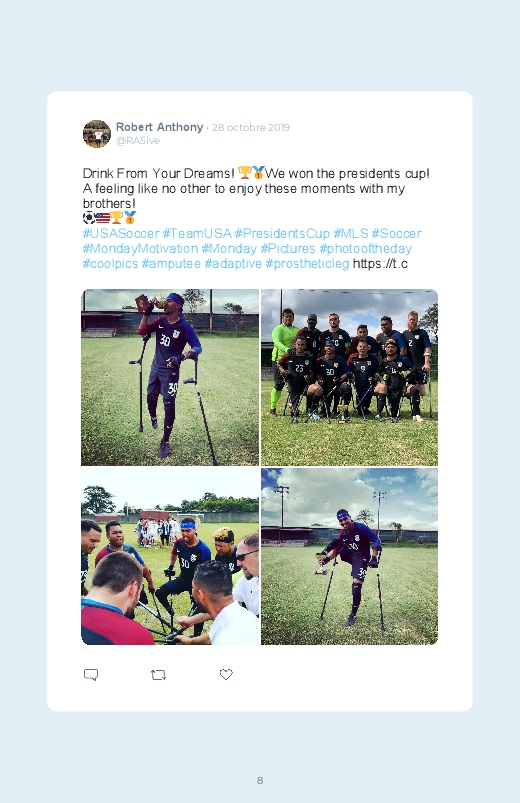Open the 28 octobre 2019 timestamp
This screenshot has width=520, height=803.
click(251, 128)
